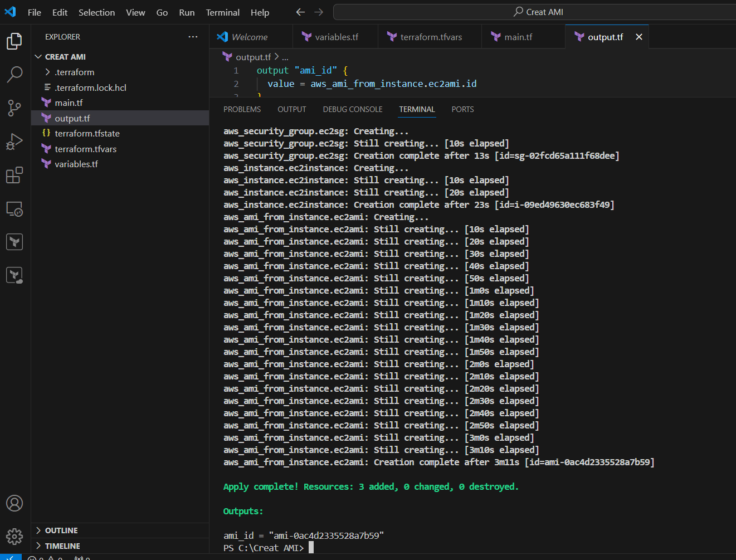
Task: Open variables.tf in explorer tree
Action: [x=120, y=164]
